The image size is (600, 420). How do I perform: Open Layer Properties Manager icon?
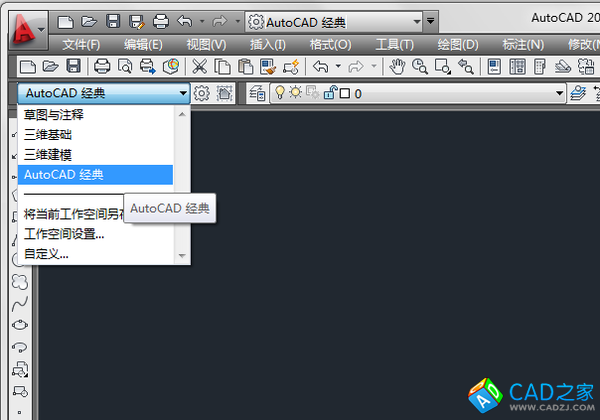(257, 93)
